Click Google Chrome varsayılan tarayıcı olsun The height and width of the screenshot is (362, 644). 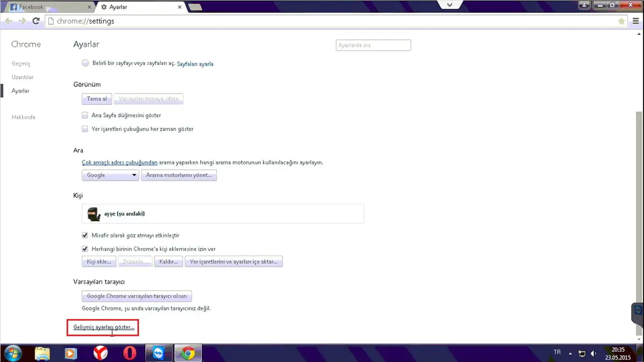pos(136,296)
